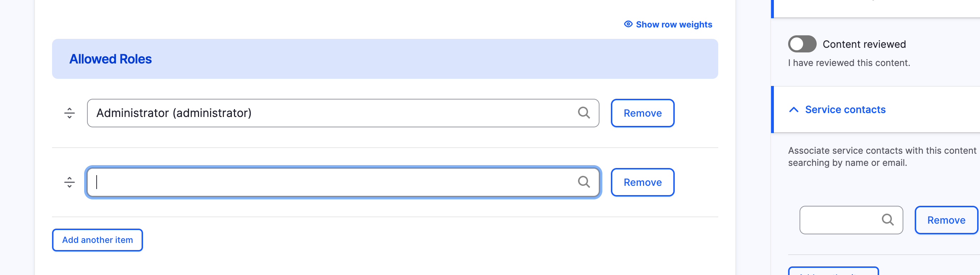Click the Allowed Roles table header
Image resolution: width=980 pixels, height=275 pixels.
coord(110,59)
